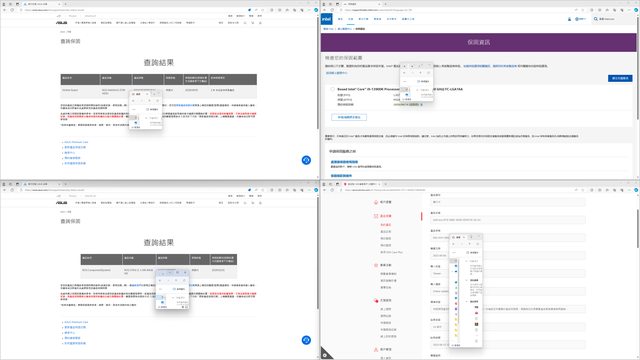Click the outlined button below the i9-13900K details
This screenshot has width=640, height=360.
[x=349, y=117]
